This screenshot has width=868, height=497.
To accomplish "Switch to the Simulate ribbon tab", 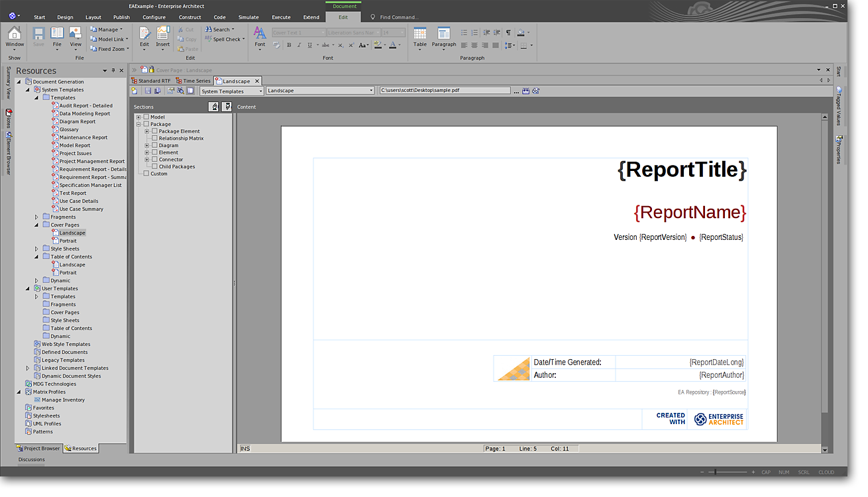I will (x=248, y=17).
